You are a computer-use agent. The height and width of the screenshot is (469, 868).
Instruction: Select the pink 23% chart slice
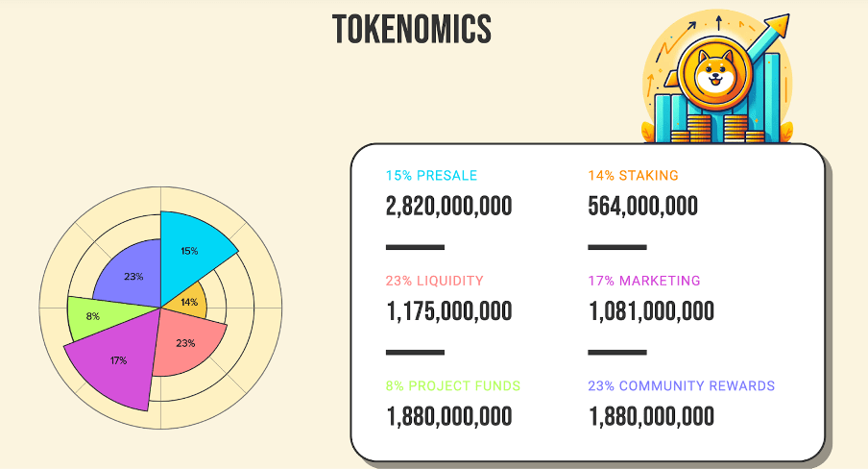tap(185, 341)
